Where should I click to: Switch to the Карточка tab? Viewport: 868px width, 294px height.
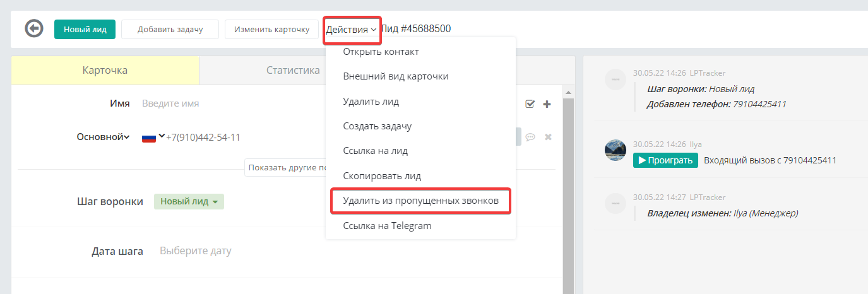tap(105, 70)
